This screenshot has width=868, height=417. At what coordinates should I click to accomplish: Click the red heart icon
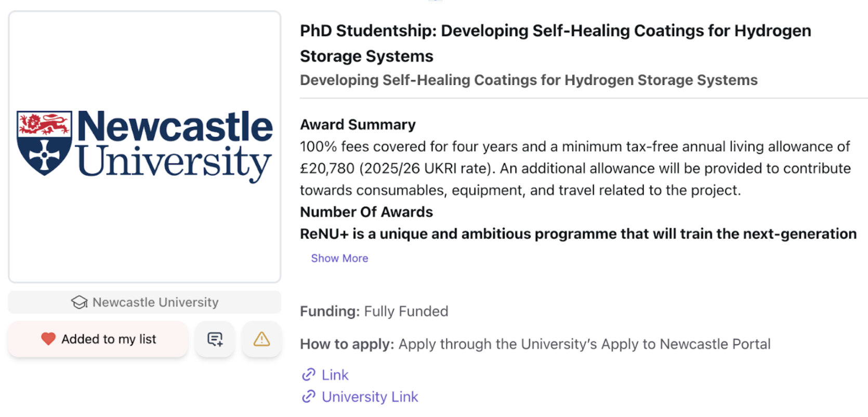[x=48, y=339]
